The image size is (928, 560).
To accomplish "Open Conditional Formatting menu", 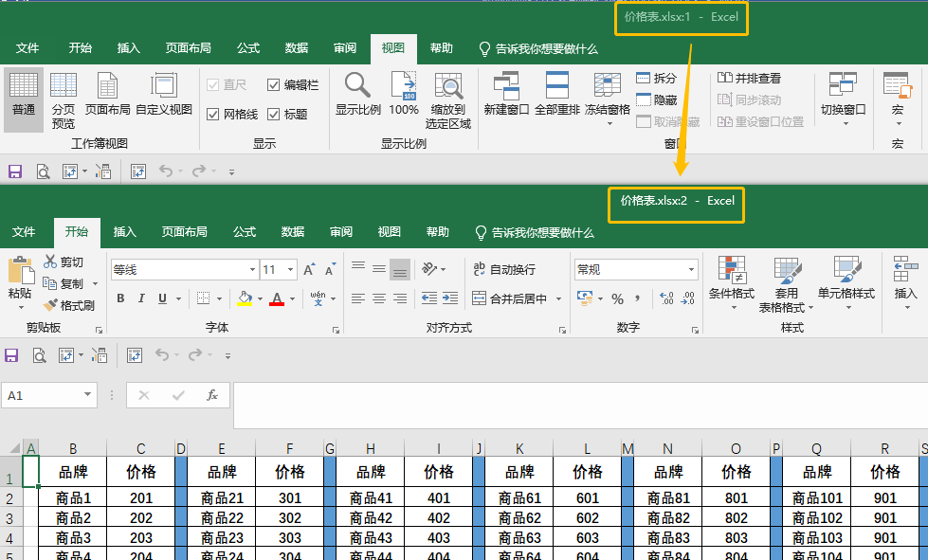I will pos(732,284).
